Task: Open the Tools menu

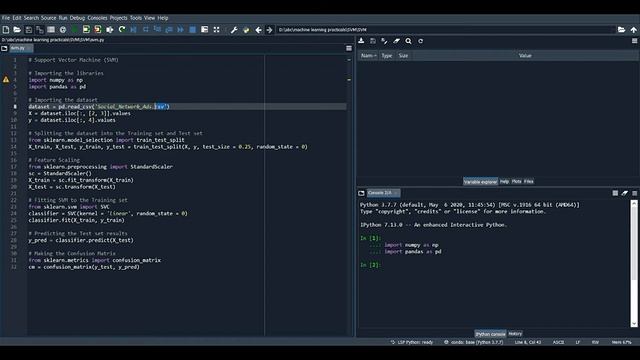Action: (x=136, y=18)
